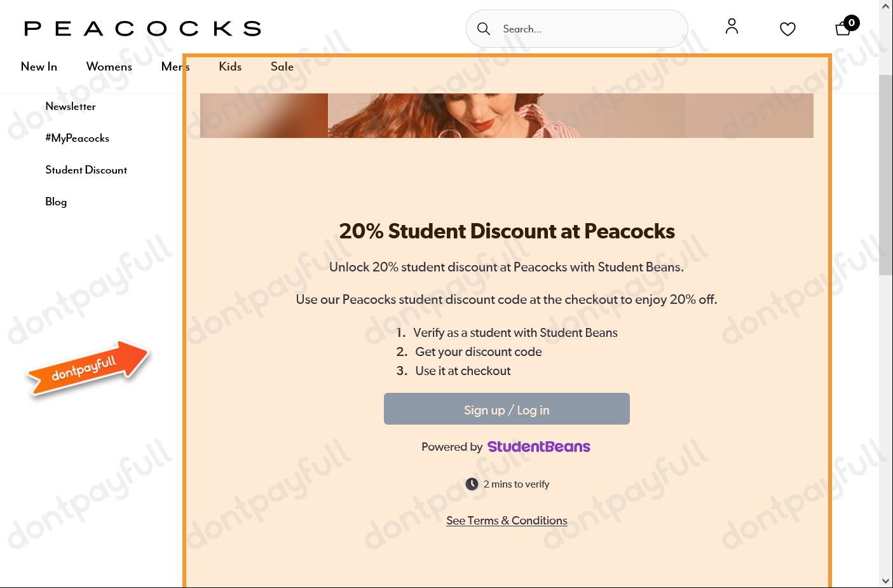This screenshot has width=893, height=588.
Task: Click the clock icon beside 2 mins to verify
Action: (x=472, y=484)
